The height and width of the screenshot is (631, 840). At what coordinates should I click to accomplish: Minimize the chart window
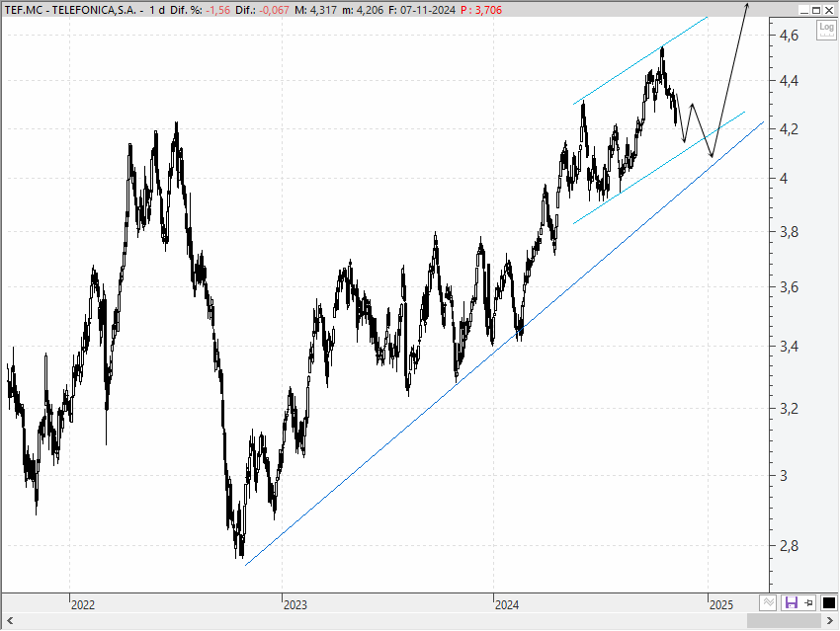coord(804,10)
